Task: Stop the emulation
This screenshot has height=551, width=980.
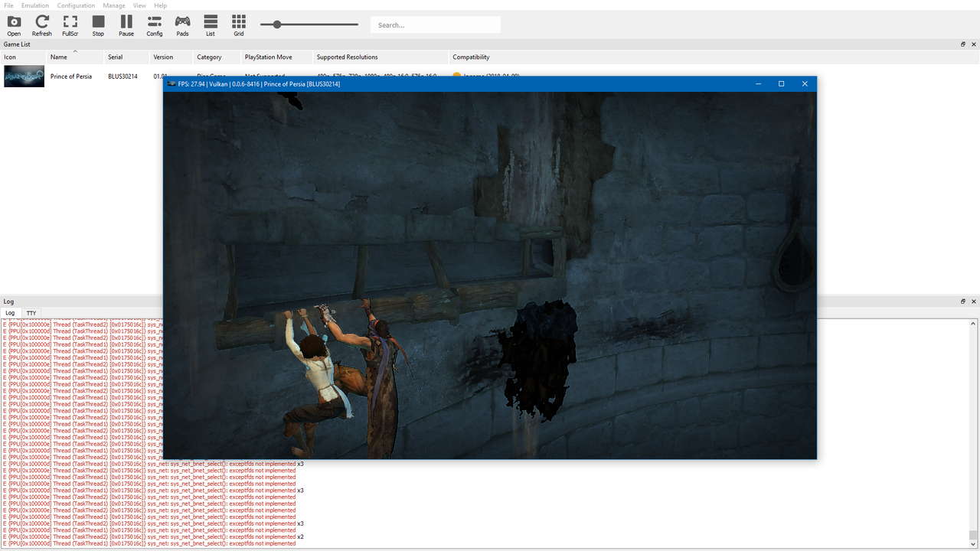Action: tap(98, 25)
